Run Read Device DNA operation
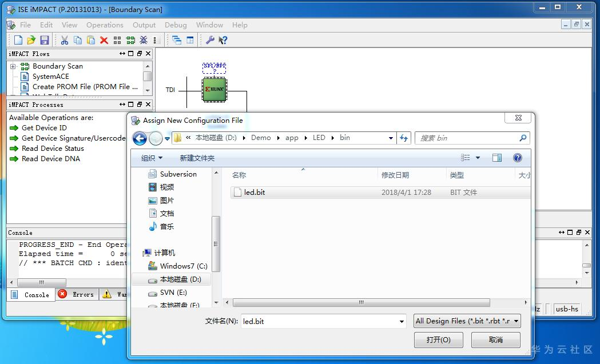 tap(45, 159)
